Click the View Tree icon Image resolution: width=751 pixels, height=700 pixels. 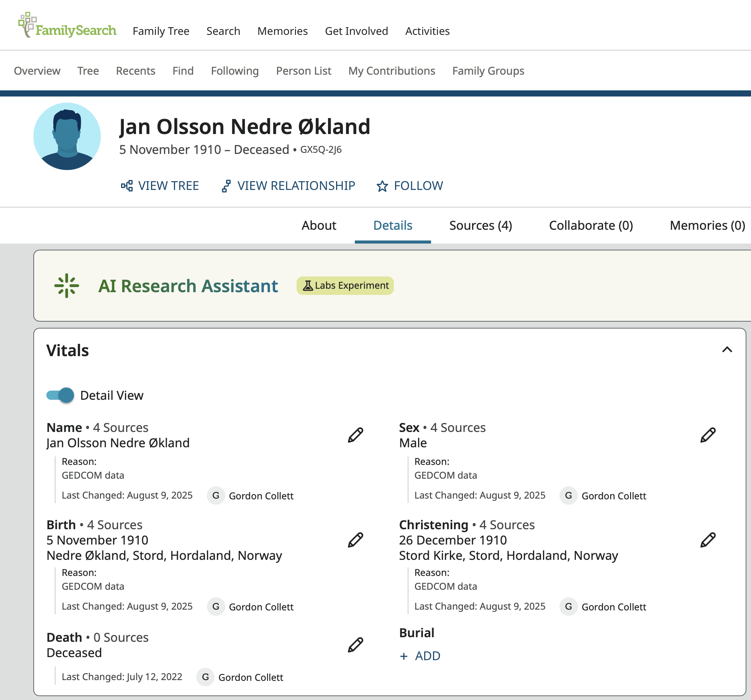coord(127,186)
